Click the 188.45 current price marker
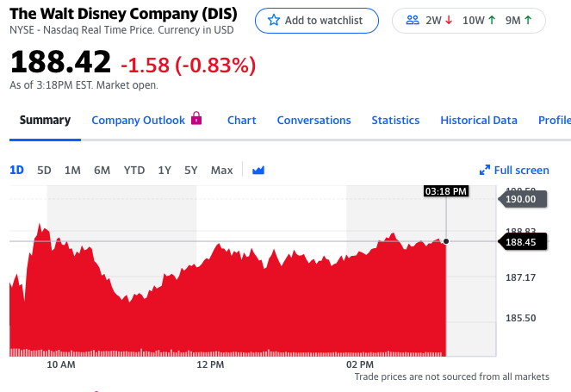571x392 pixels. 519,241
